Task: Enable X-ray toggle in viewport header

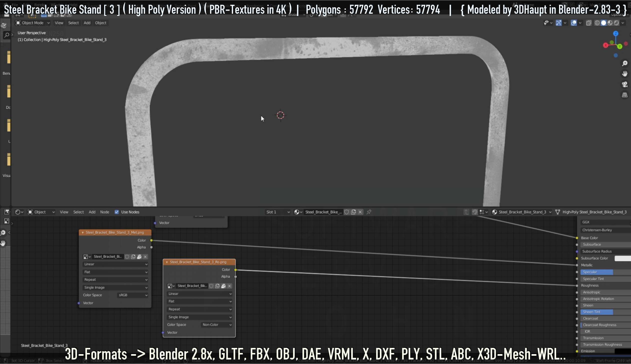Action: pos(589,23)
